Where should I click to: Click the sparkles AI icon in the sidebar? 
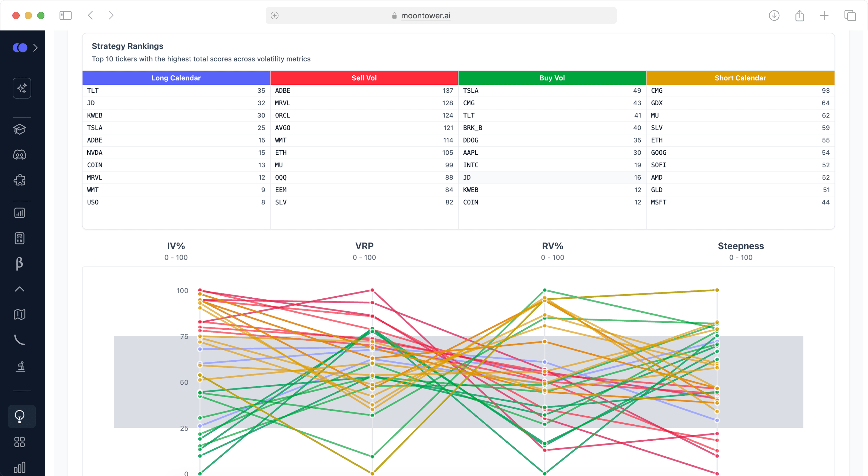point(22,88)
